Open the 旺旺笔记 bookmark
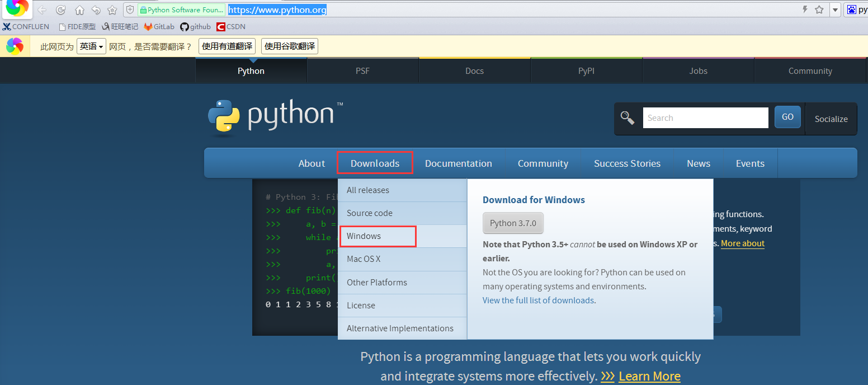 pos(120,26)
